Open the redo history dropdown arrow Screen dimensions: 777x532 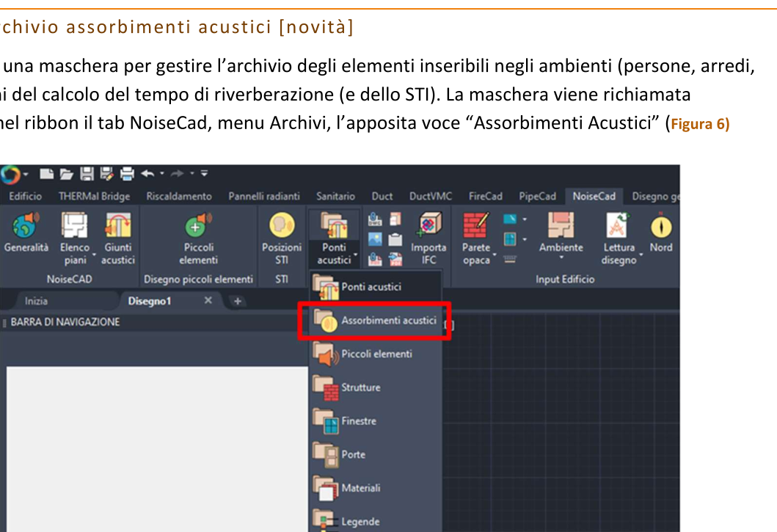pos(191,173)
